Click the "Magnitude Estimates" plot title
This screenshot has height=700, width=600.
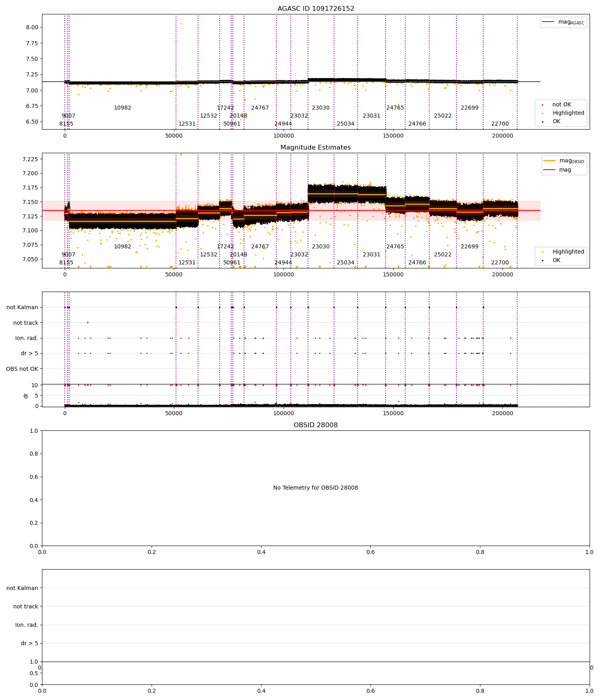316,148
